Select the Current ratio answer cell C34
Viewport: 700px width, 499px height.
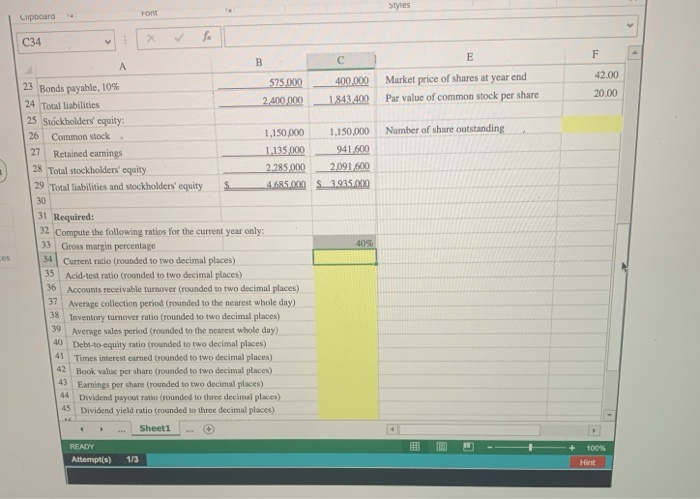click(345, 257)
